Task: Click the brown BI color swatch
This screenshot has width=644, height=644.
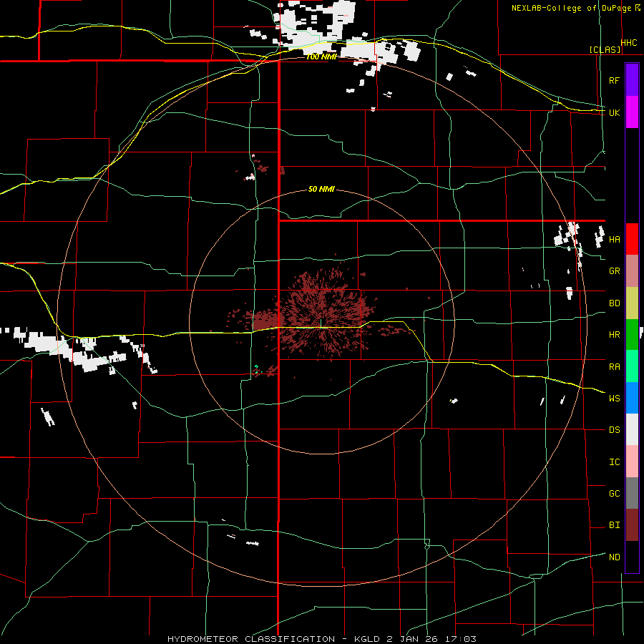Action: (x=632, y=525)
